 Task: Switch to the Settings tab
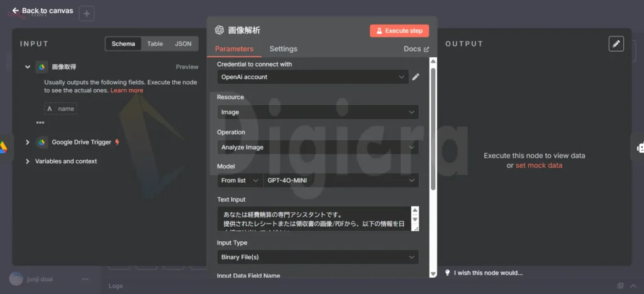284,49
